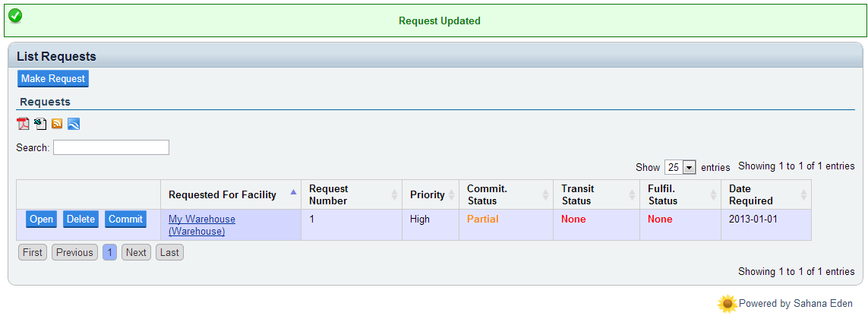The height and width of the screenshot is (319, 868).
Task: Click the Sahana Eden sunflower logo
Action: [x=727, y=304]
